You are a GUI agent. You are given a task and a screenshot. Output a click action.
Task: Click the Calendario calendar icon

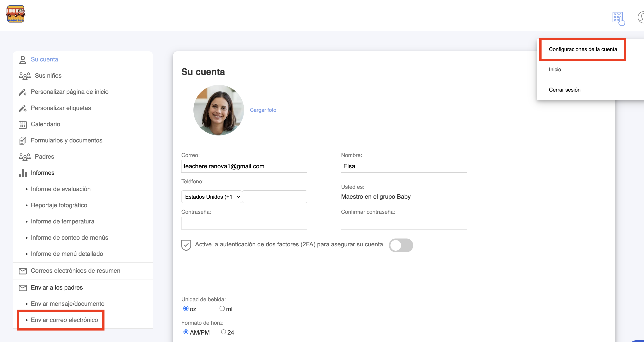click(x=23, y=124)
